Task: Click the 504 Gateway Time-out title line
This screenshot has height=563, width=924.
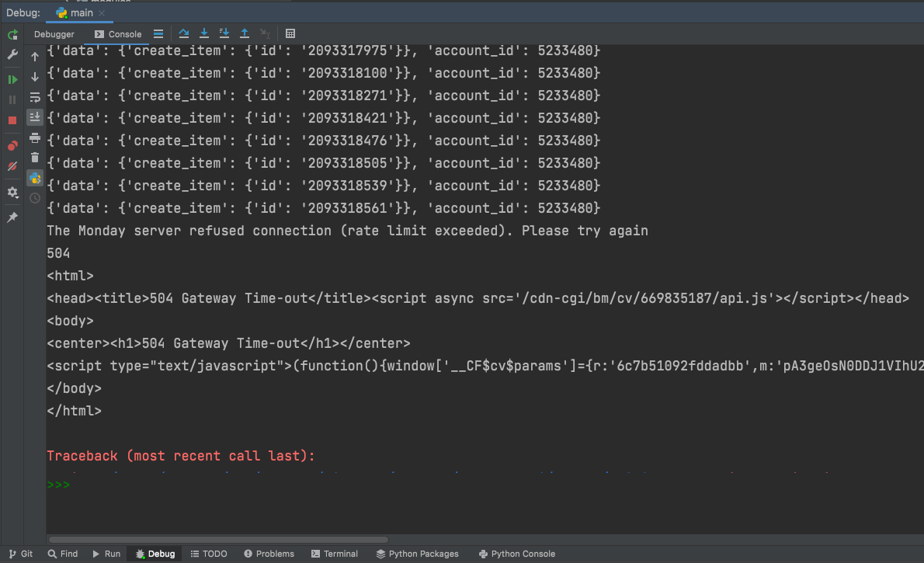Action: pyautogui.click(x=478, y=298)
